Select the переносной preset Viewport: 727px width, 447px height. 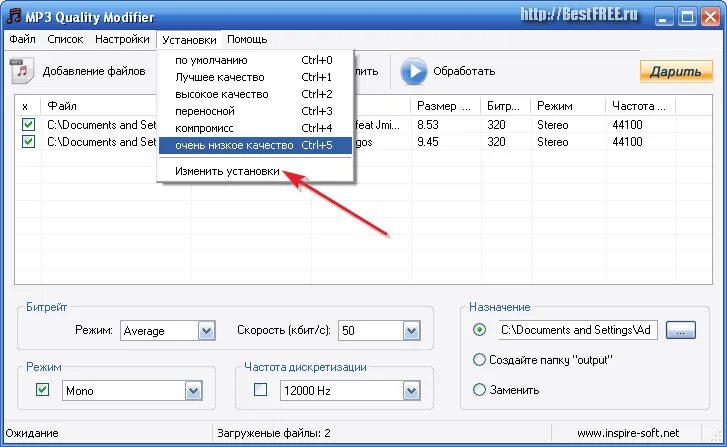255,111
